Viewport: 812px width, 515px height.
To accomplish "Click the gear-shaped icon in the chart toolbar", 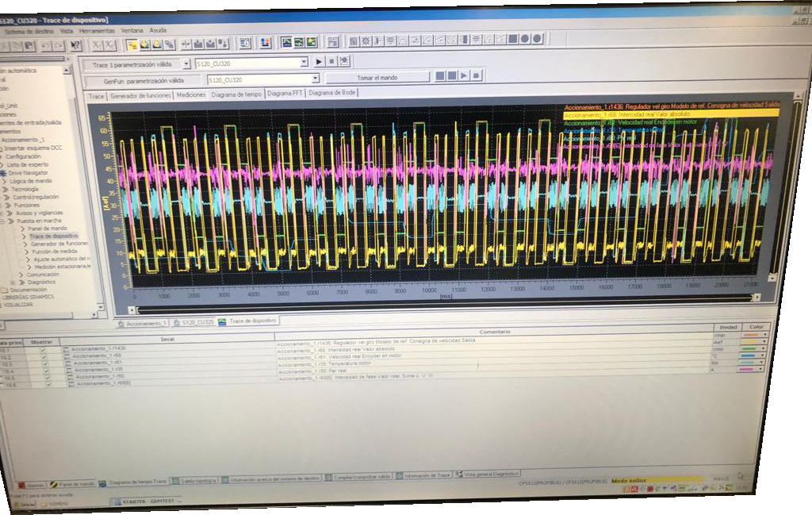I will pos(365,40).
